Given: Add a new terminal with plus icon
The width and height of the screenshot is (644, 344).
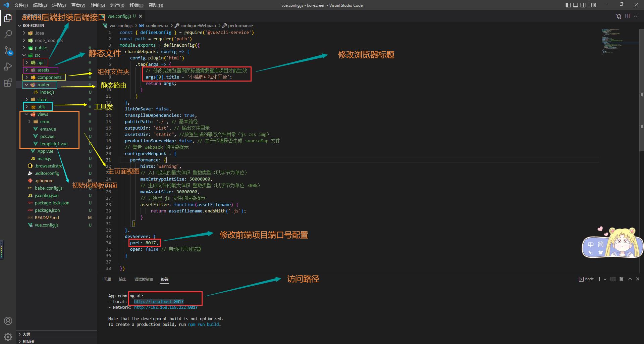Looking at the screenshot, I should click(x=599, y=279).
